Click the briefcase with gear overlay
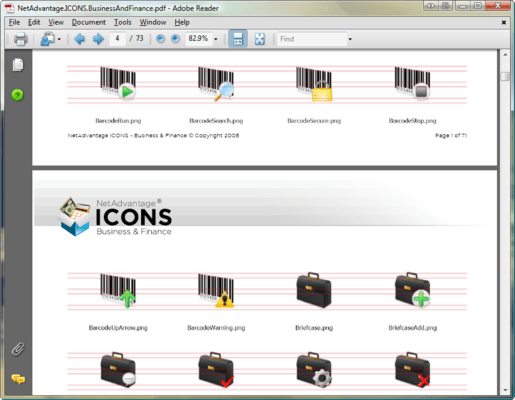515x400 pixels. pyautogui.click(x=314, y=370)
